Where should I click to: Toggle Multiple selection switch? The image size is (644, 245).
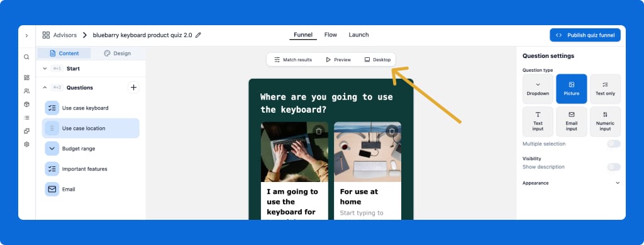pos(614,144)
